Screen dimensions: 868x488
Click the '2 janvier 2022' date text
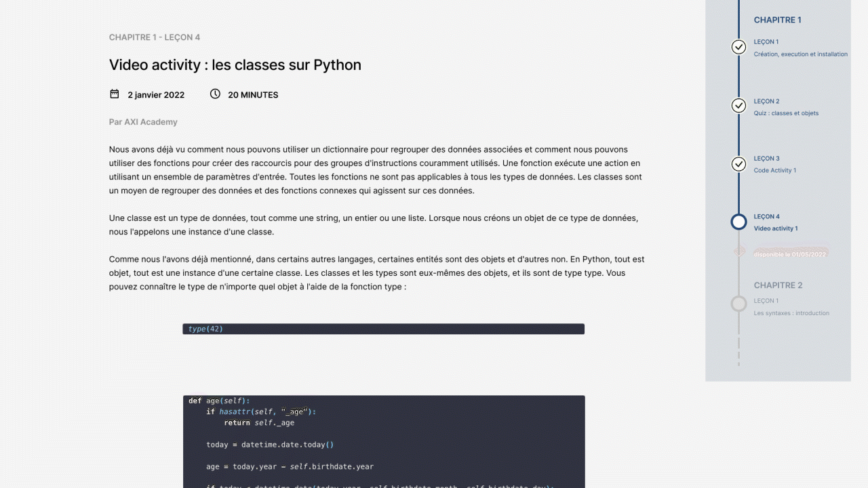(x=156, y=95)
